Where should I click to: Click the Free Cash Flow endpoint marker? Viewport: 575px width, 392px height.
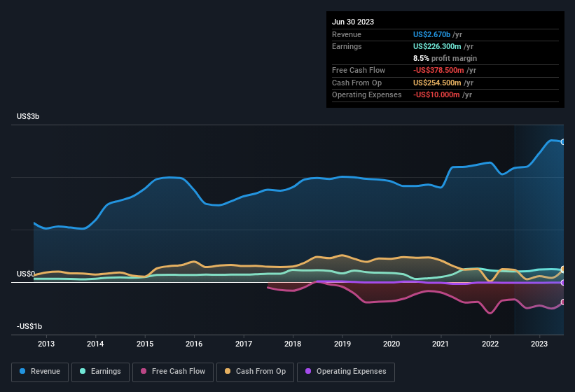click(563, 302)
